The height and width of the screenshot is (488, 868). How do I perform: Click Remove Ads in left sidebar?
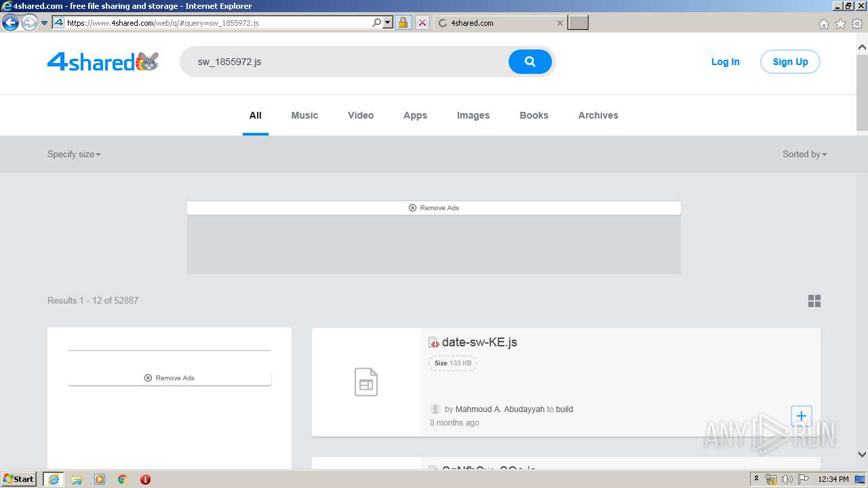click(170, 378)
